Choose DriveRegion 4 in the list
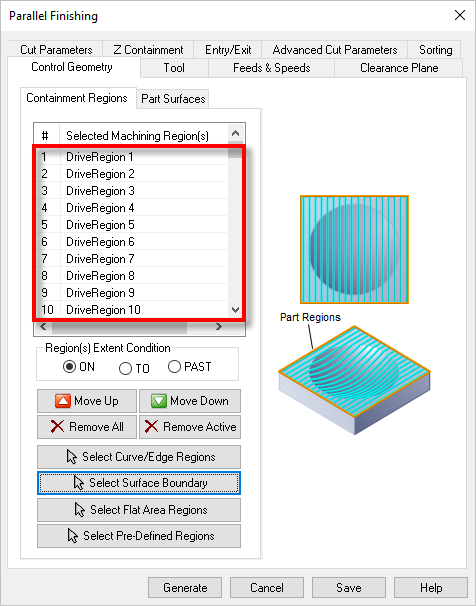Image resolution: width=476 pixels, height=606 pixels. [x=131, y=208]
